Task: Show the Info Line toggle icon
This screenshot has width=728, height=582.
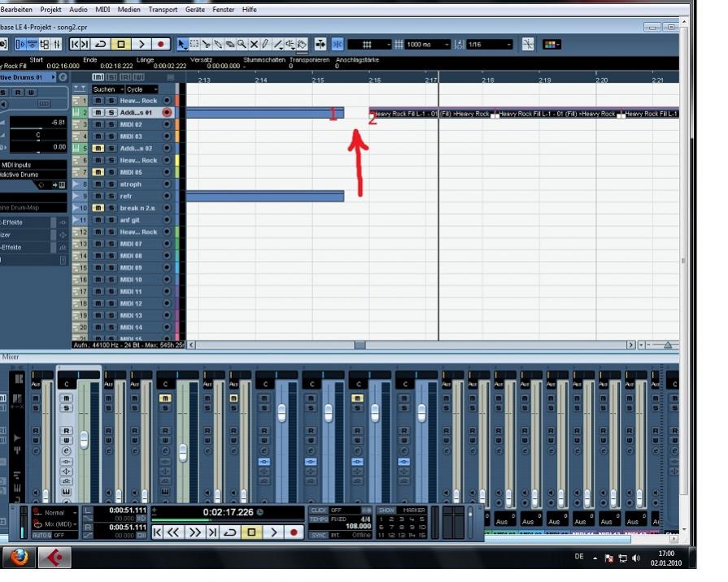Action: point(33,45)
